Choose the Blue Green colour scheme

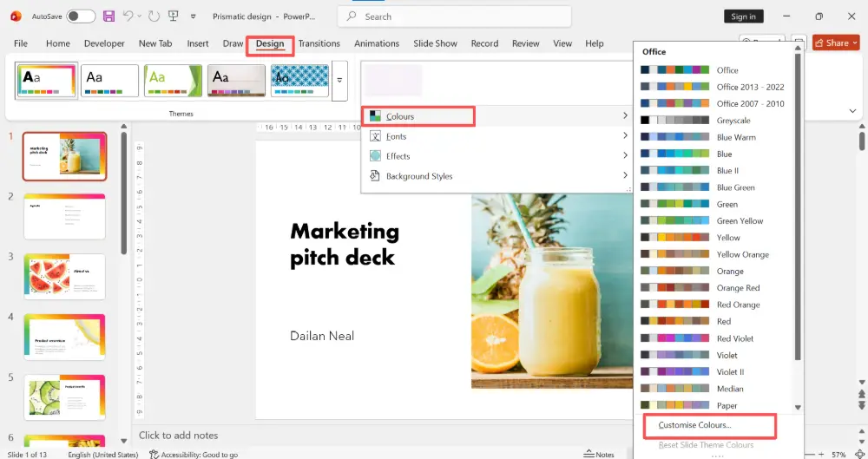tap(715, 187)
